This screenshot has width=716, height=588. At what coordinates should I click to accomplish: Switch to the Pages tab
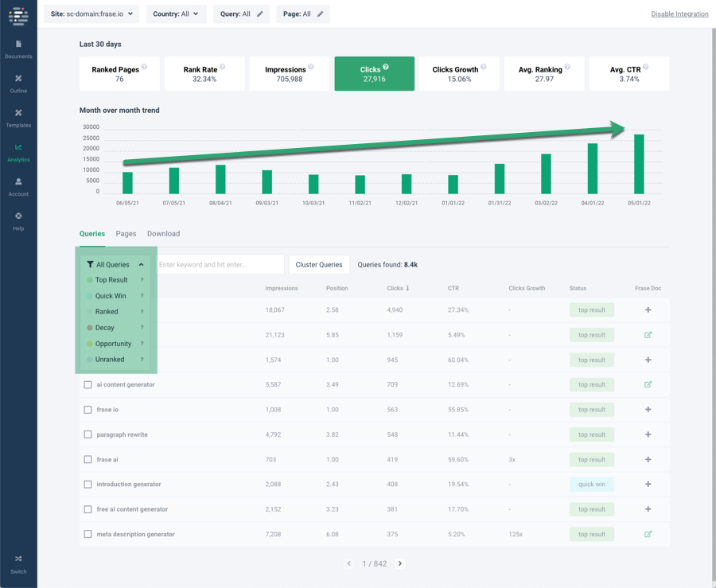point(126,234)
